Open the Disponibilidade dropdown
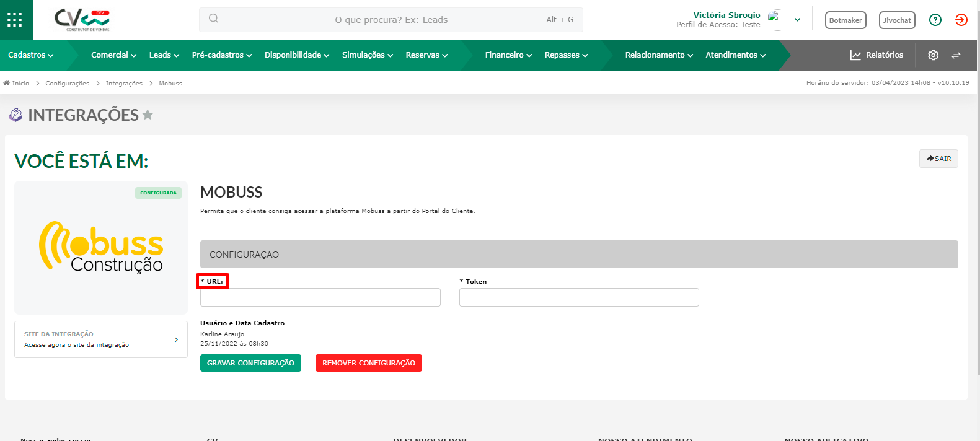The width and height of the screenshot is (980, 441). click(x=297, y=55)
